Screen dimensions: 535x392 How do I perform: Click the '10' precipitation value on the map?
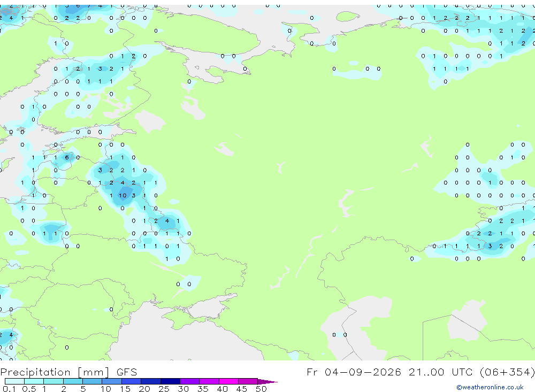[x=123, y=196]
